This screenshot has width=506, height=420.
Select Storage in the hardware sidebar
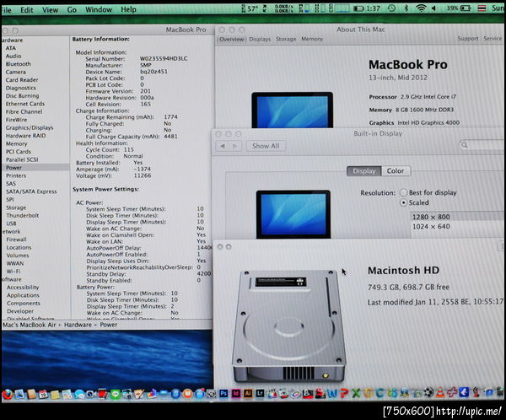[x=16, y=207]
